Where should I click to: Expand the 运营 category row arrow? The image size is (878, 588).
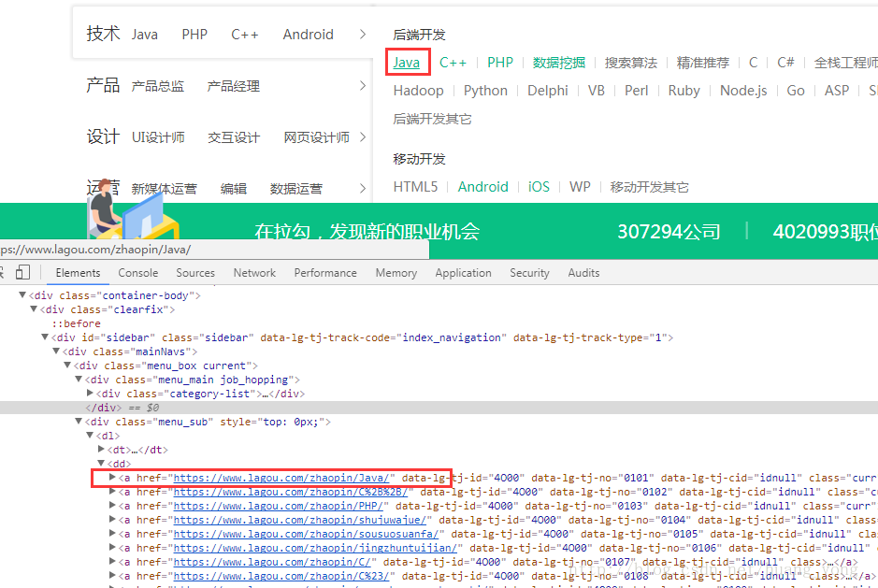[x=363, y=188]
